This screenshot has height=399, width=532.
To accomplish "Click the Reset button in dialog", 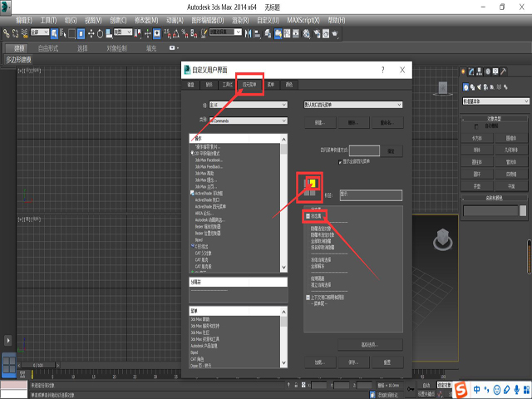I will 387,362.
